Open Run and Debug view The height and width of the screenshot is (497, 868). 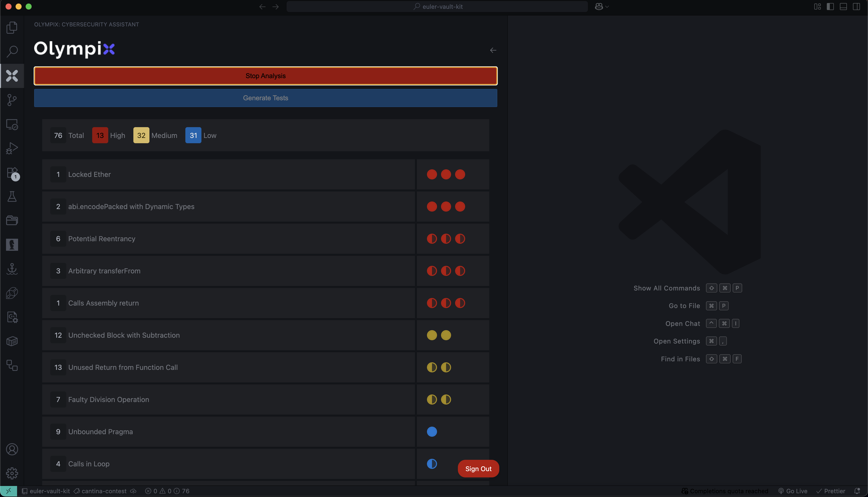(12, 148)
